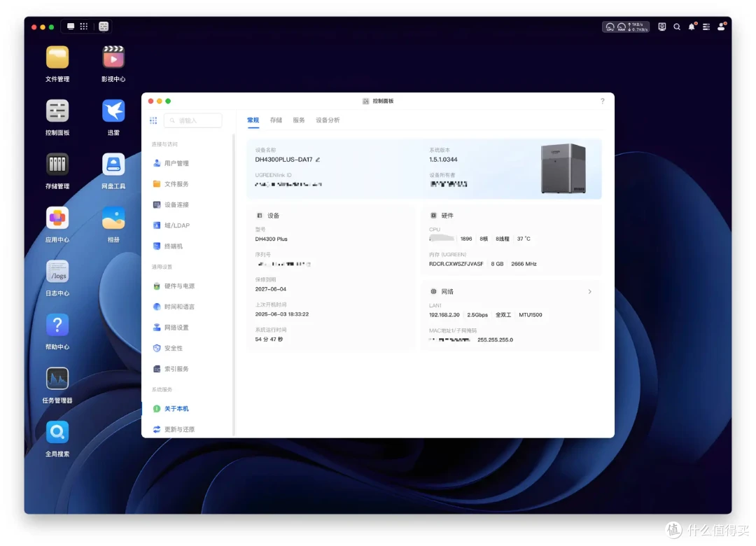Image resolution: width=756 pixels, height=546 pixels.
Task: Switch to the 设备分析 tab
Action: click(x=328, y=120)
